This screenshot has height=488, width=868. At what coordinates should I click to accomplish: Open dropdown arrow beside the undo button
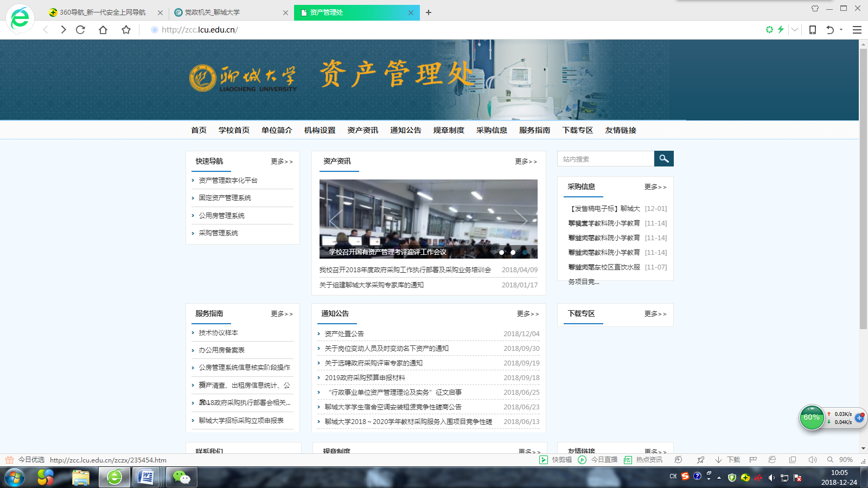pyautogui.click(x=841, y=30)
